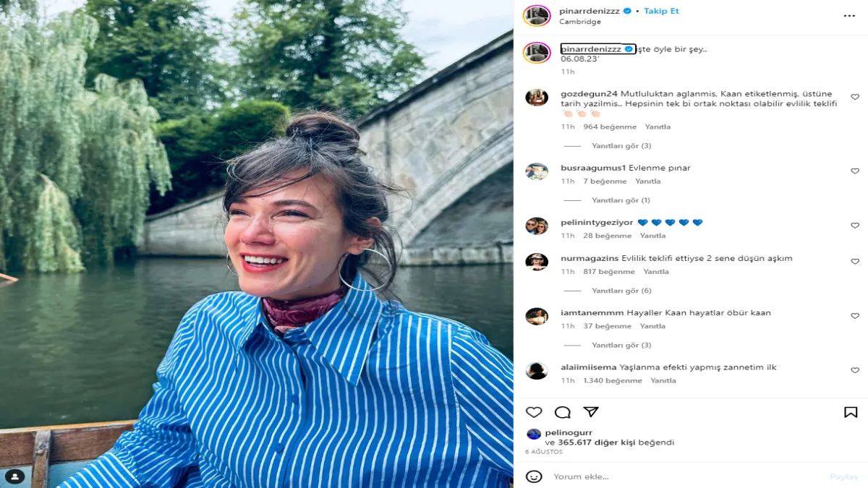Open gozdegun24 profile avatar
The image size is (868, 488).
click(x=537, y=98)
